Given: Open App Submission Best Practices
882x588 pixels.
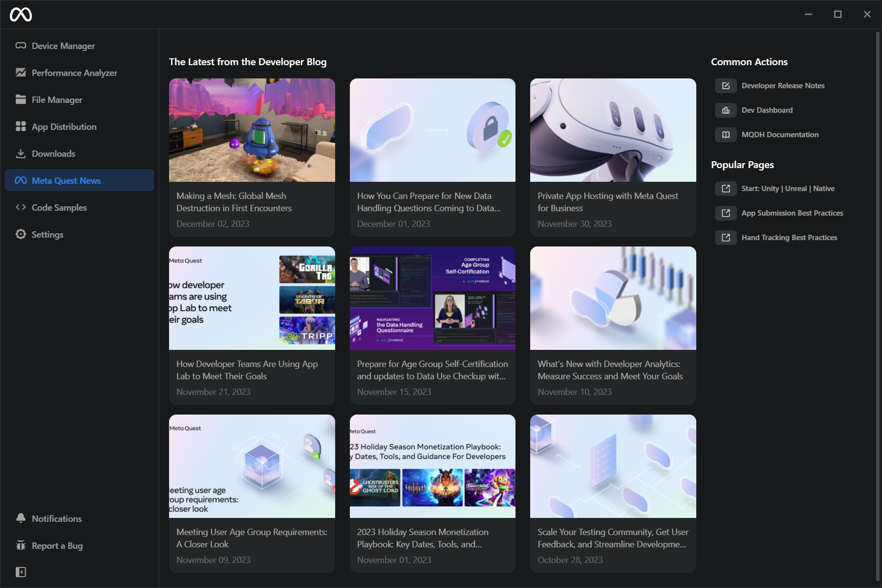Looking at the screenshot, I should pos(792,213).
